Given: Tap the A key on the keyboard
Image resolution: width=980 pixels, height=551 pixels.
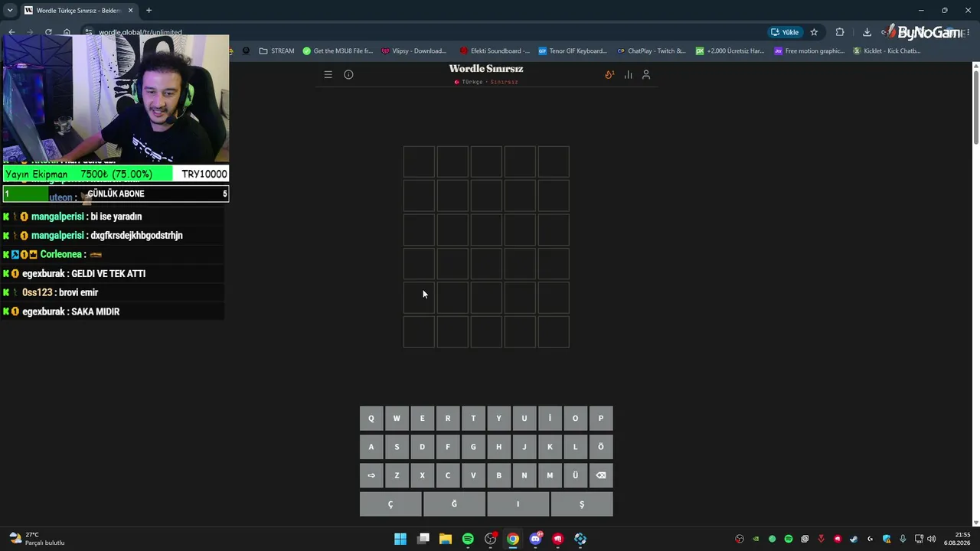Looking at the screenshot, I should click(371, 447).
